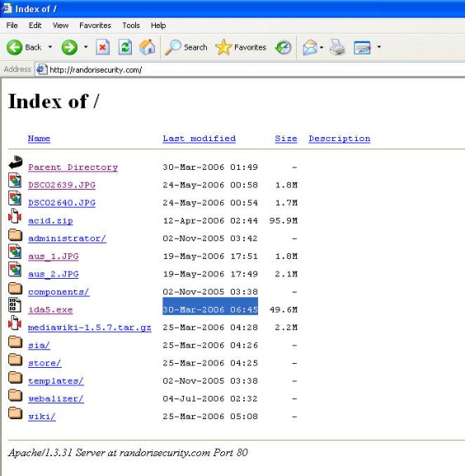Open the Favorites star button
Screen dimensions: 465x476
click(x=241, y=47)
